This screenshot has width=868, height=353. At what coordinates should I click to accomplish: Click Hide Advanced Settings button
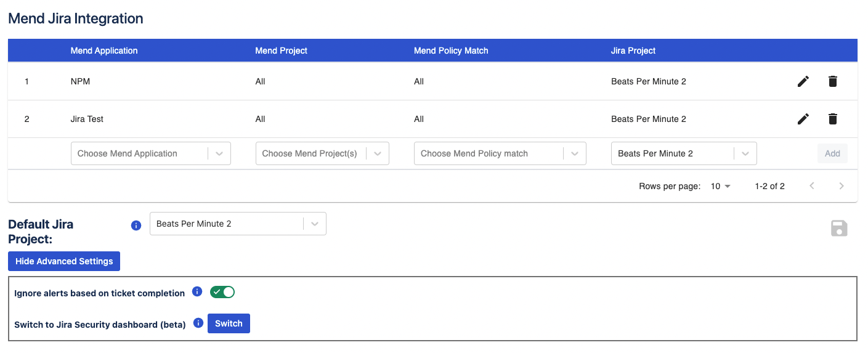click(64, 261)
